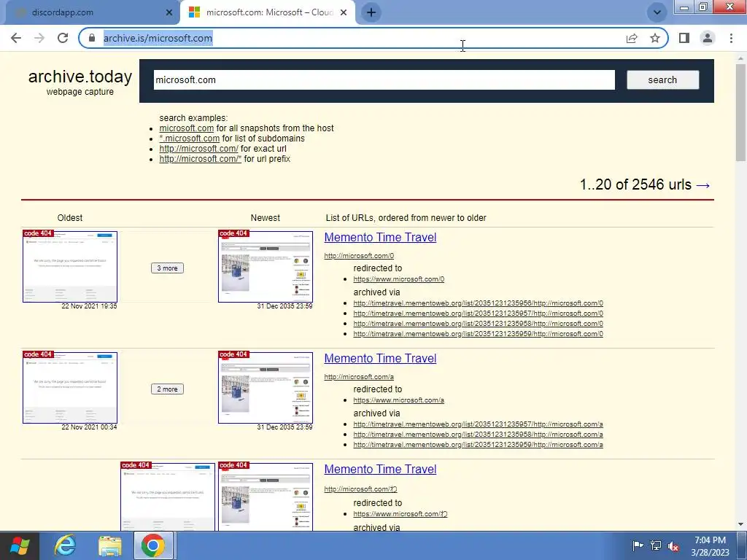Reload the current page
Screen dimensions: 747x560
click(63, 38)
